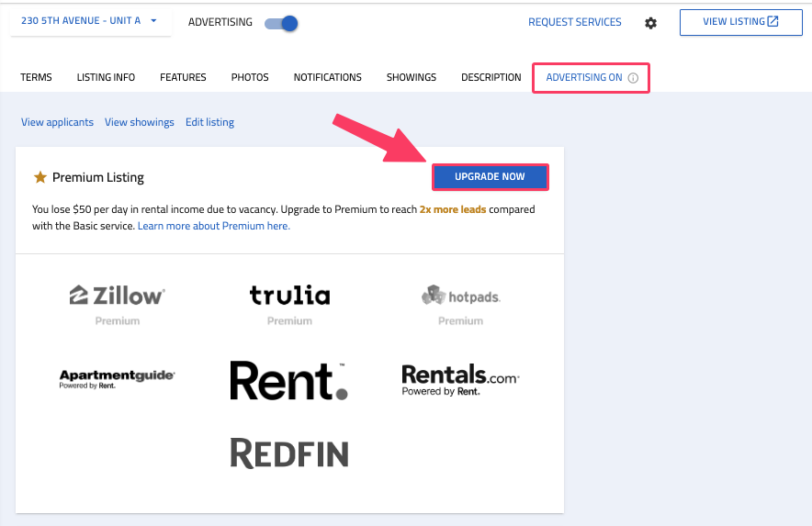Open the settings gear icon
The width and height of the screenshot is (812, 526).
click(x=650, y=23)
